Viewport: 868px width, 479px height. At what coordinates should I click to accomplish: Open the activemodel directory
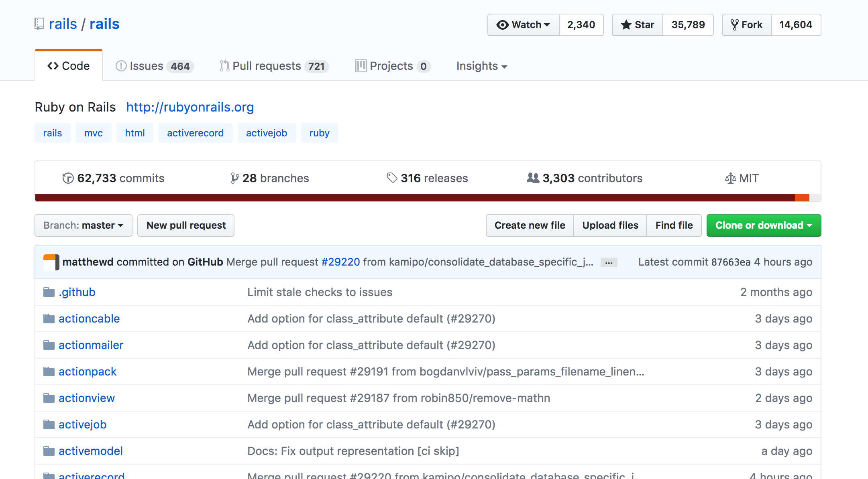[91, 451]
